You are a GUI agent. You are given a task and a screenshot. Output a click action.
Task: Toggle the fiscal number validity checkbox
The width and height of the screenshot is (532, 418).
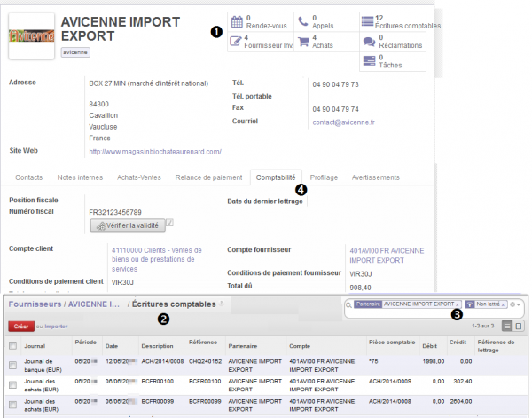click(169, 223)
